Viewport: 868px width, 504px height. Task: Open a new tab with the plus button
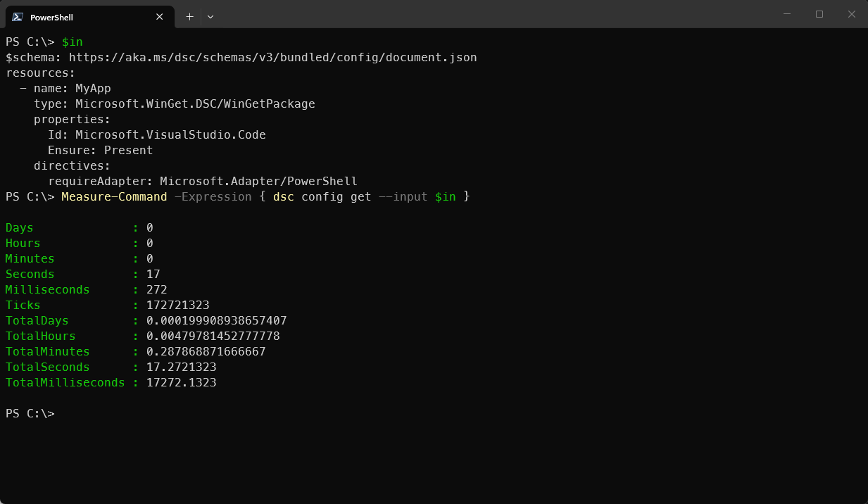189,17
